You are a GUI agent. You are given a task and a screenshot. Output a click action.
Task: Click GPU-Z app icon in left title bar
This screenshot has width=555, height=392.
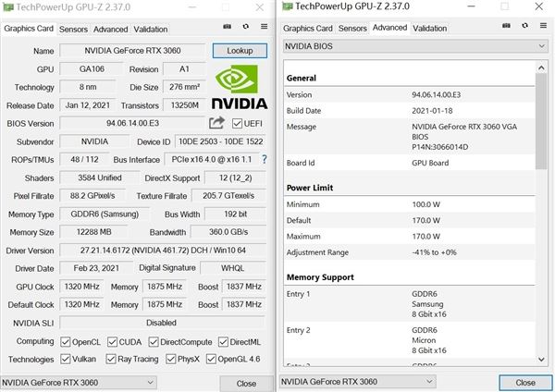click(8, 7)
